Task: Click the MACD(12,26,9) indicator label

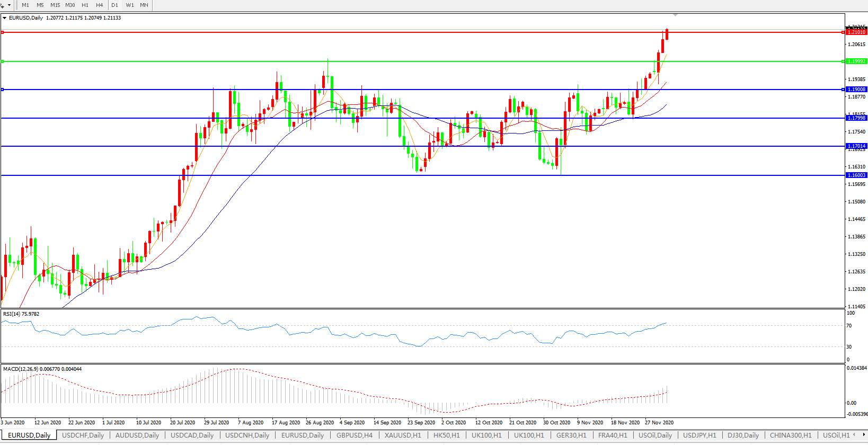Action: (42, 369)
